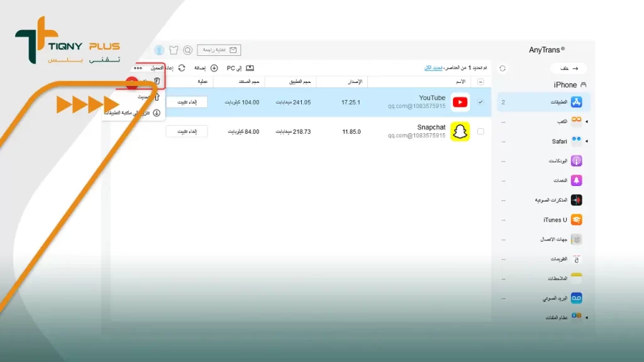Open the Apps (التطبيقات) category in sidebar
644x362 pixels.
(x=544, y=102)
